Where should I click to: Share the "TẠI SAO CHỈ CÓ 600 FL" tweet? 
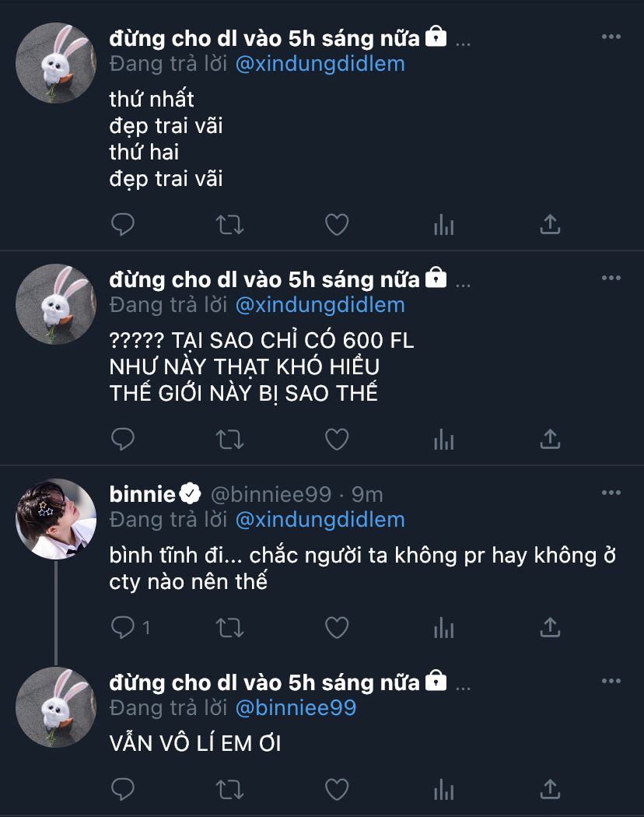pyautogui.click(x=550, y=440)
